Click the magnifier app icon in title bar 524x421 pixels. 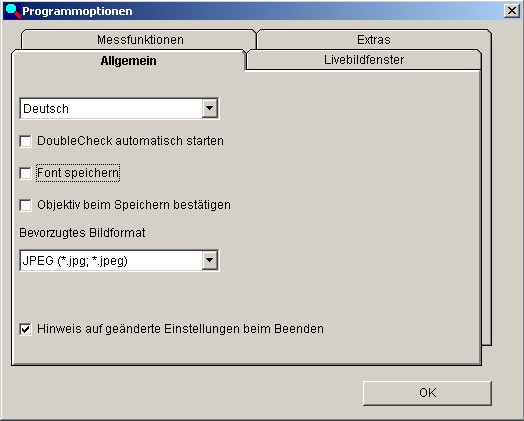pos(13,11)
